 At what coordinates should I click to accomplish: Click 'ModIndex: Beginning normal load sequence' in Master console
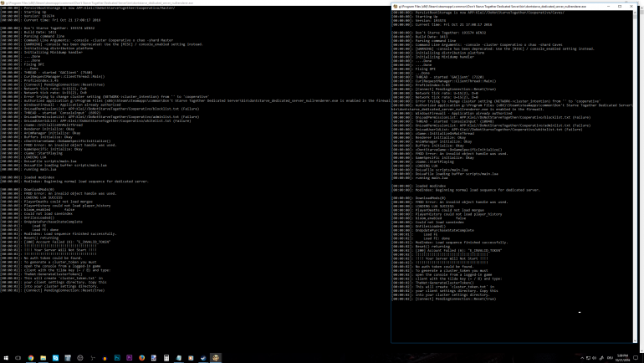coord(86,181)
